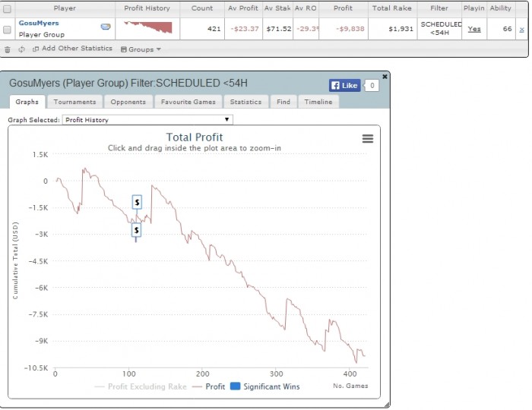Open the Graph Selected Profit History dropdown
The height and width of the screenshot is (410, 532).
pyautogui.click(x=147, y=120)
